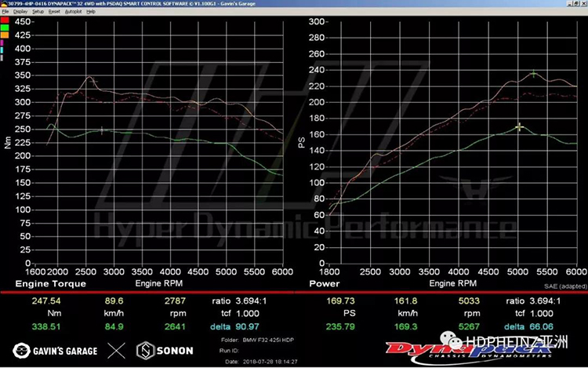
Task: Click the Engine Torque graph title
Action: tap(47, 282)
